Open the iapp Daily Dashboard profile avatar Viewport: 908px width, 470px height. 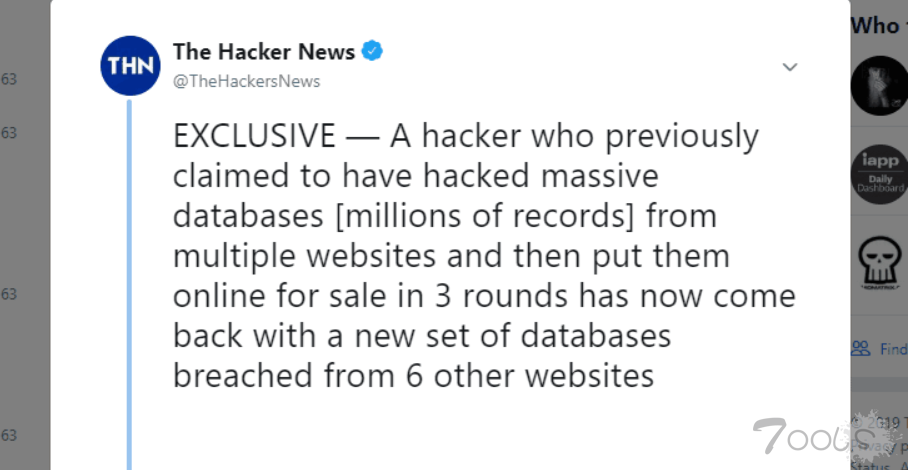coord(879,174)
